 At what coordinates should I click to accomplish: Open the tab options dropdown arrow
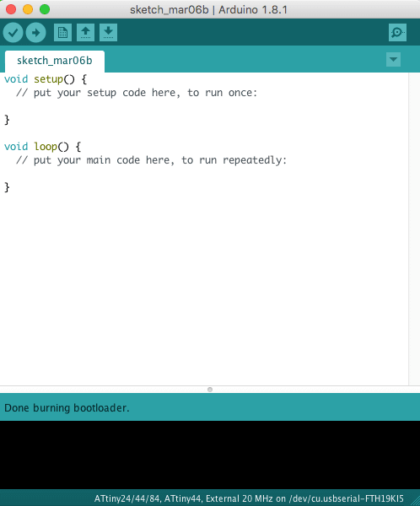point(393,59)
